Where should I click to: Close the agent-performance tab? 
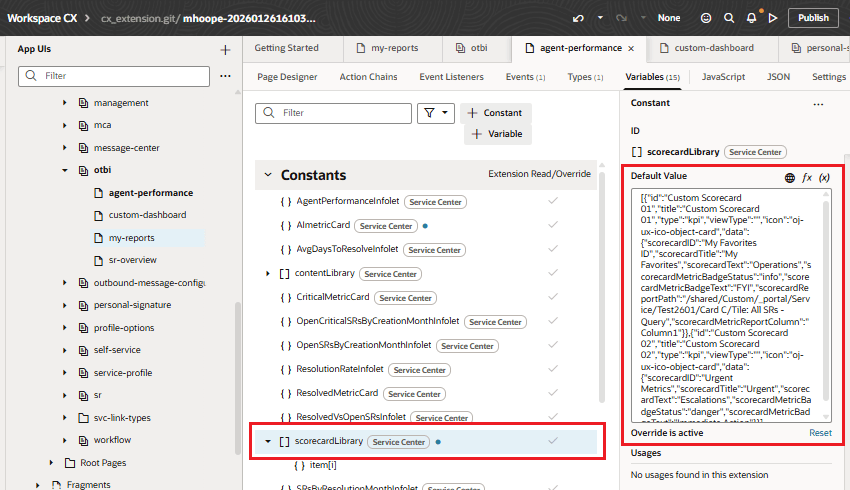click(x=631, y=48)
